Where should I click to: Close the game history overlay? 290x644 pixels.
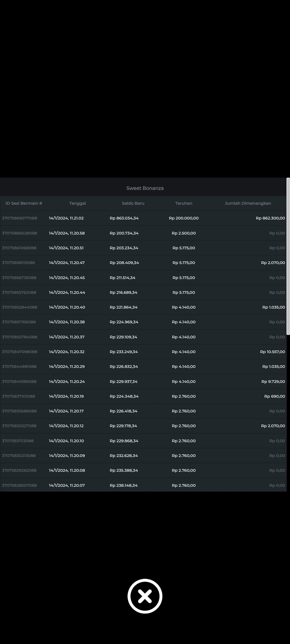pyautogui.click(x=145, y=596)
